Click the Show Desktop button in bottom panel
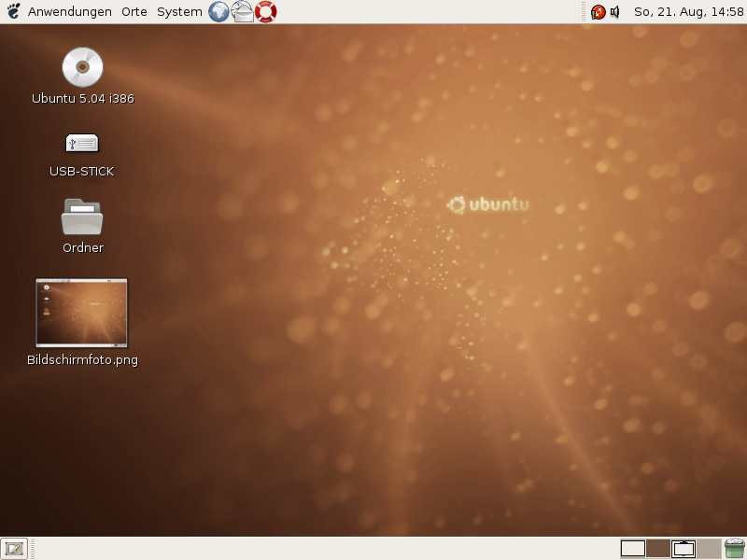 tap(14, 549)
